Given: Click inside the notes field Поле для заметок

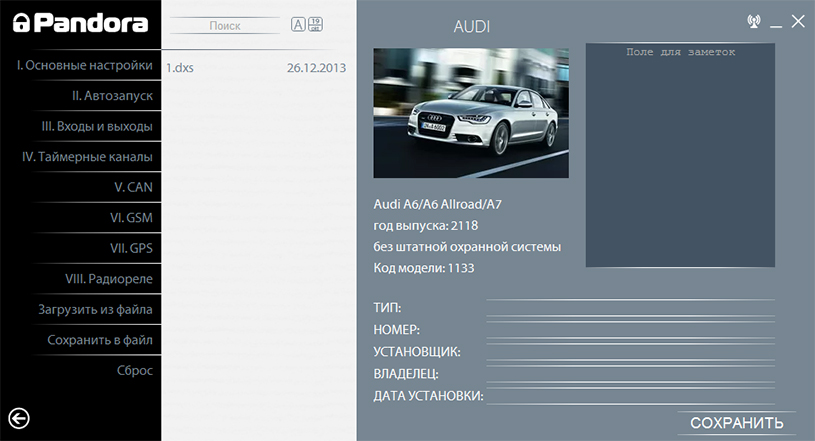Looking at the screenshot, I should 680,155.
